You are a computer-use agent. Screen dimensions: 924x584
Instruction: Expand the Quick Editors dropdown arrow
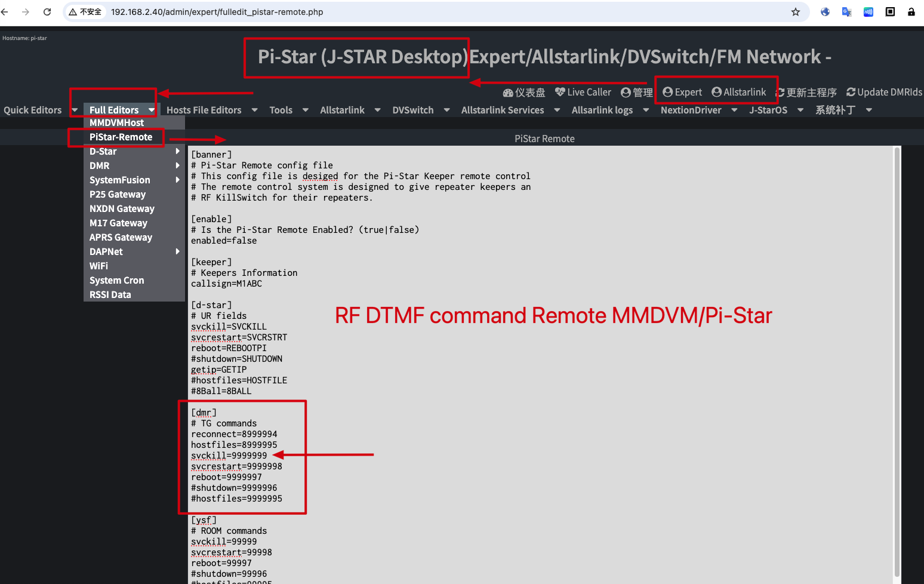[x=75, y=110]
